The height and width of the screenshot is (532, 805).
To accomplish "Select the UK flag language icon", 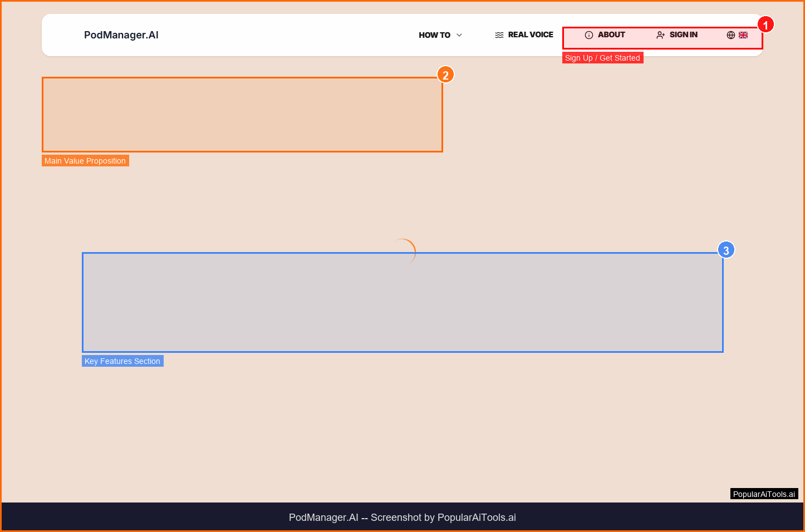I will [x=743, y=35].
